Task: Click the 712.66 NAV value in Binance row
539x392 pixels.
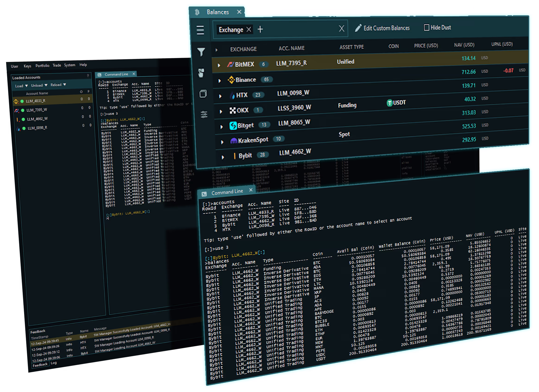Action: click(x=468, y=72)
